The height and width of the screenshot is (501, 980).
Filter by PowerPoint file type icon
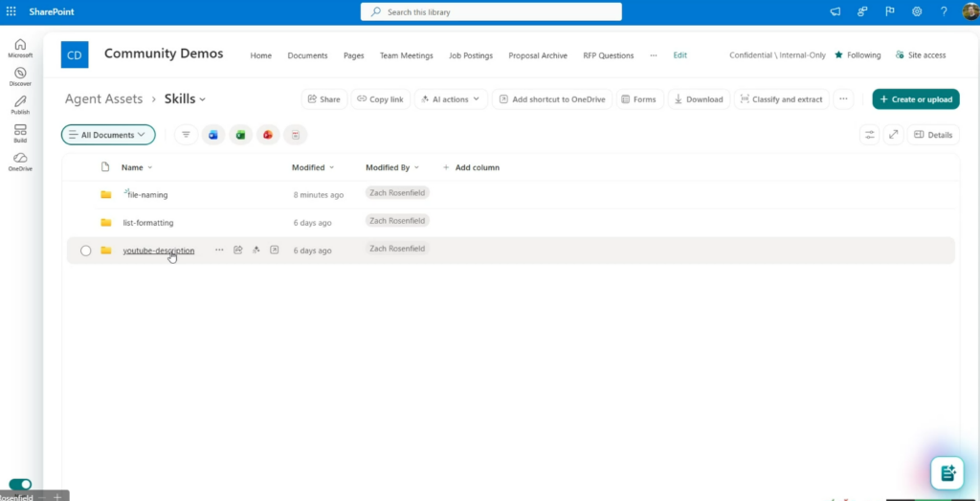click(x=268, y=135)
